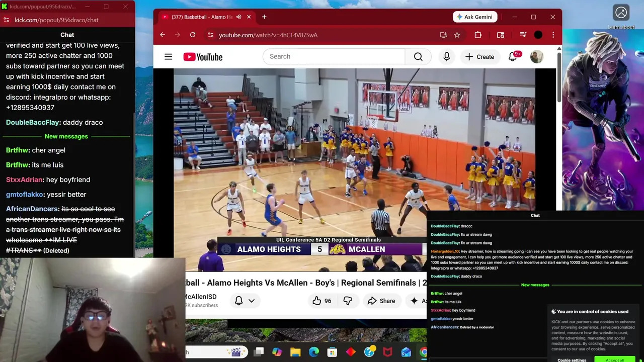
Task: Open a new Chrome tab
Action: 264,17
